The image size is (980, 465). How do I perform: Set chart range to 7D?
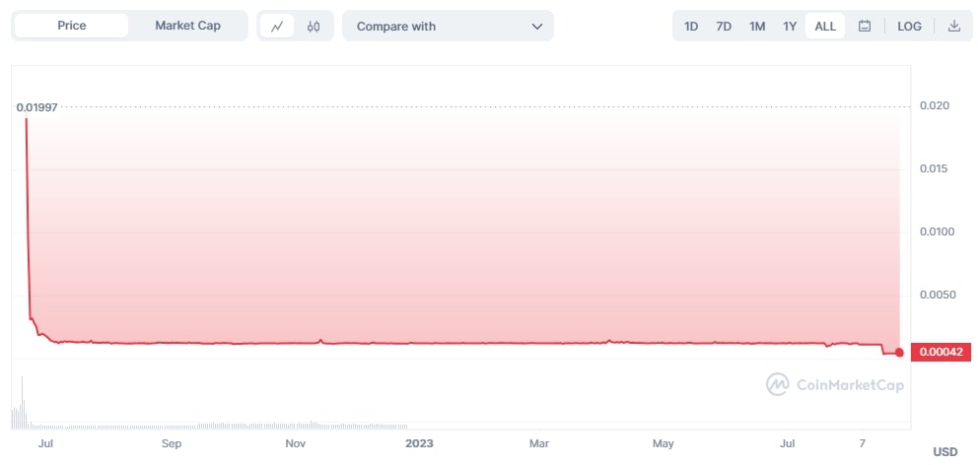[724, 27]
